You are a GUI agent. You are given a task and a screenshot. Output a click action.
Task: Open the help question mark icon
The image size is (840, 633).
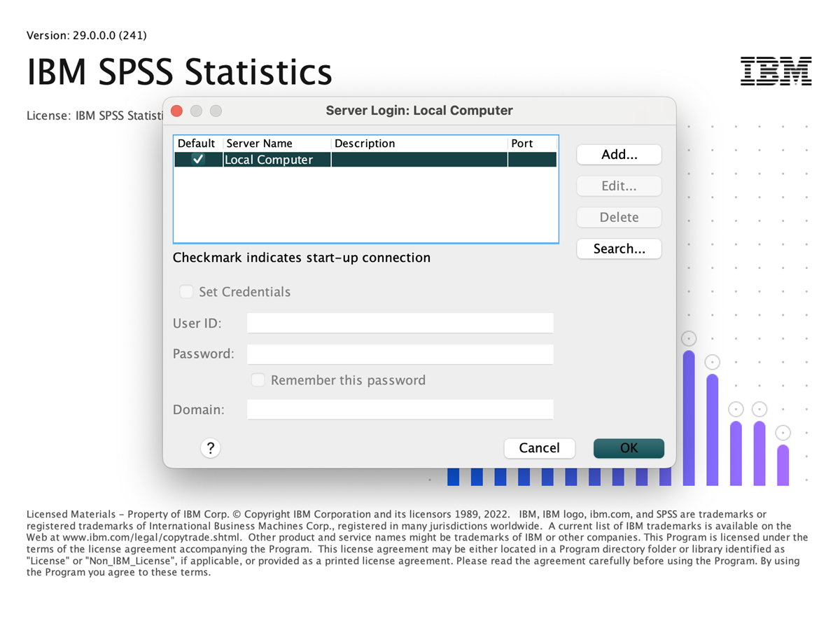point(210,447)
